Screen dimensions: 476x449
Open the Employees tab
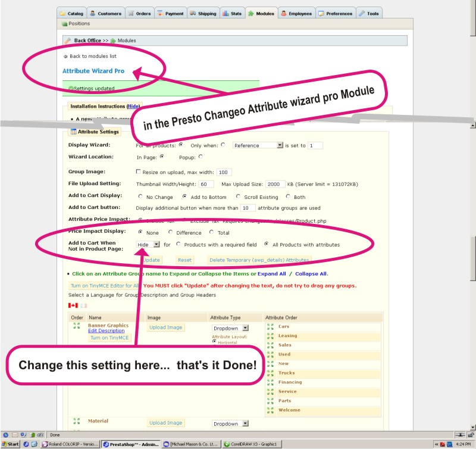[296, 13]
